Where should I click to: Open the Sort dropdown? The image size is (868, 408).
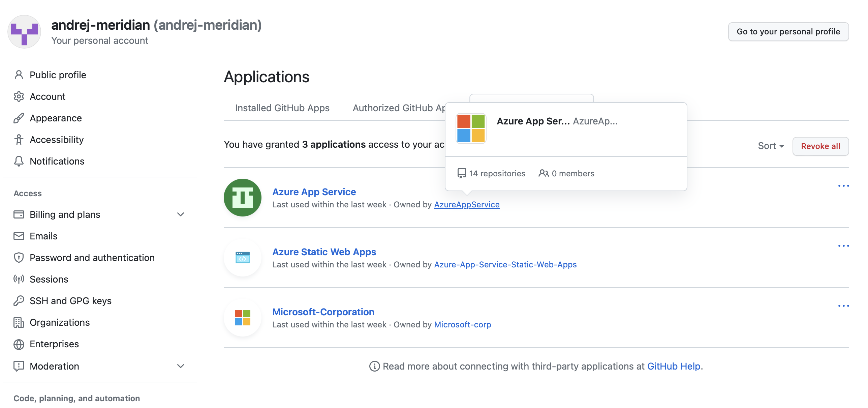[x=771, y=146]
